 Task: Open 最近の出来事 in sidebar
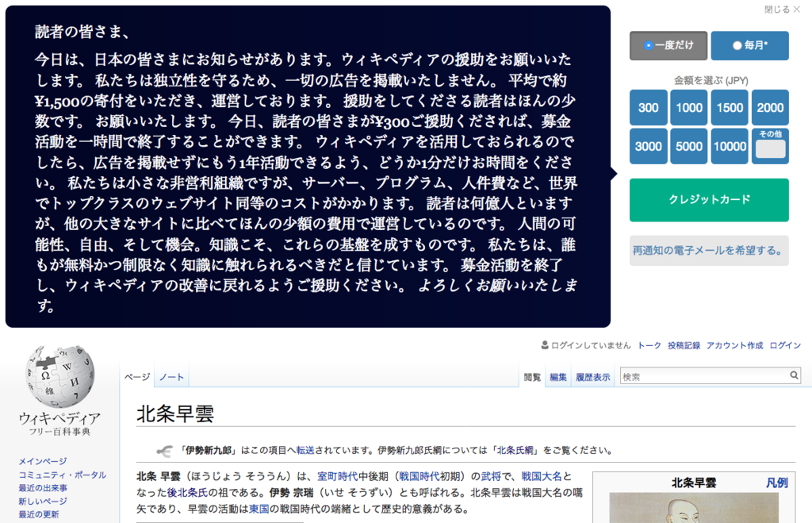[x=43, y=488]
